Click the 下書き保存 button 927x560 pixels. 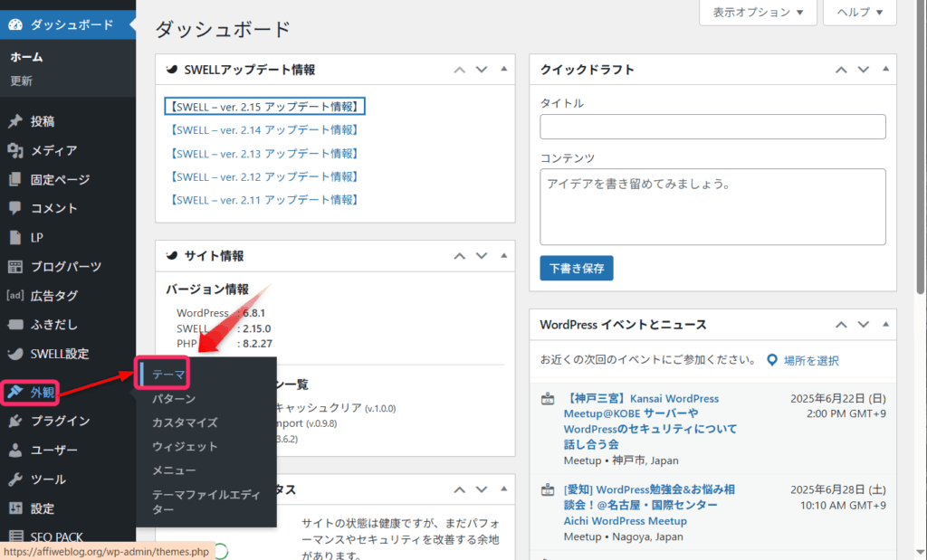pyautogui.click(x=577, y=268)
